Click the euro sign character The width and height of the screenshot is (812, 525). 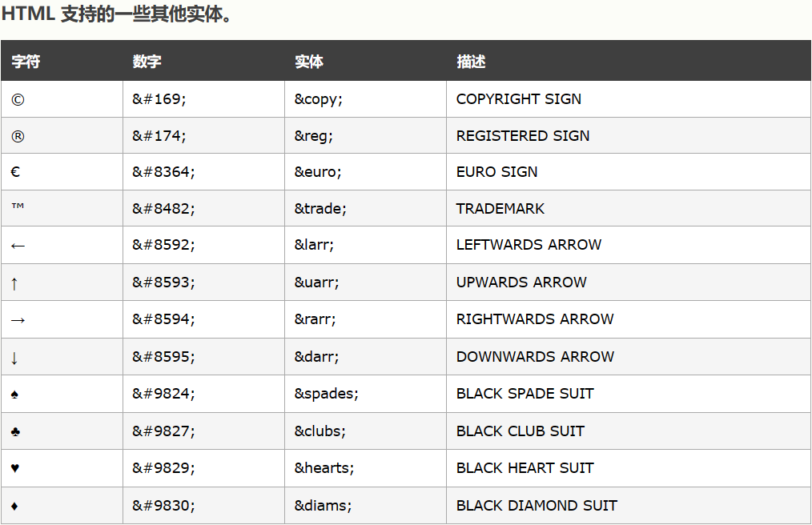coord(15,172)
